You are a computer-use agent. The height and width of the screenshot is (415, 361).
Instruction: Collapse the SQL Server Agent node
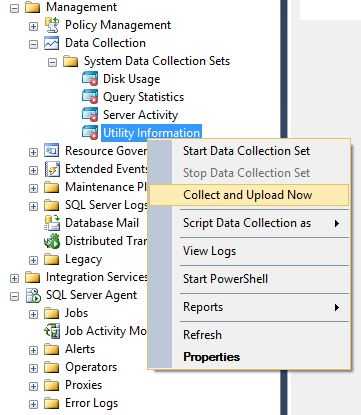pyautogui.click(x=14, y=296)
